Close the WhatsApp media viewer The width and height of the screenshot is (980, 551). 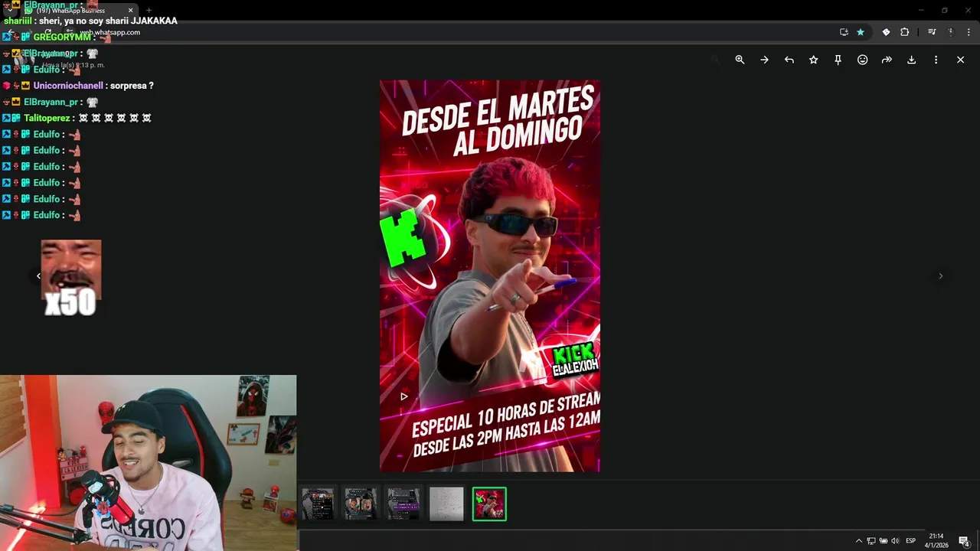click(x=960, y=60)
